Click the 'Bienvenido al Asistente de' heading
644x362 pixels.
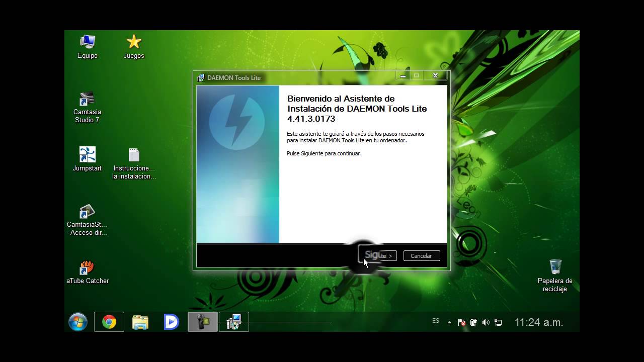341,99
